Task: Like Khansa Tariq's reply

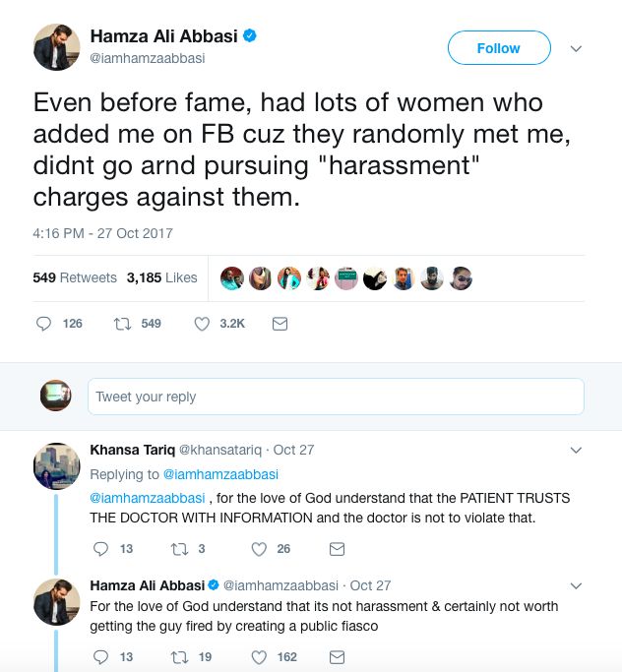Action: [259, 548]
